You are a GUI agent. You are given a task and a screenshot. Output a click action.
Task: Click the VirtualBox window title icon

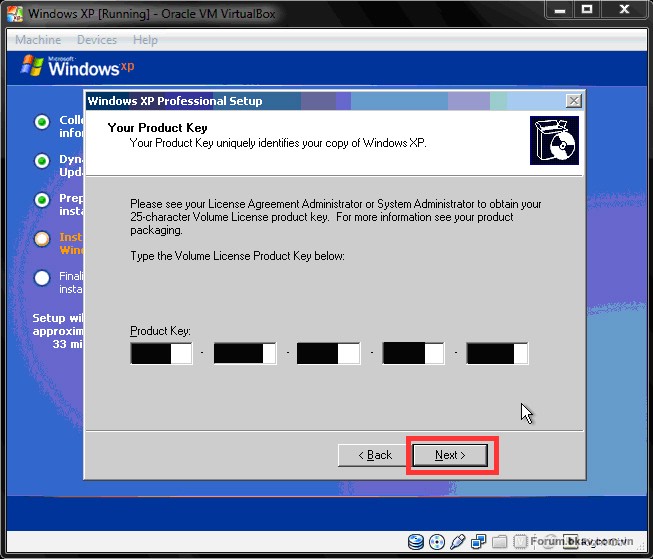point(15,14)
